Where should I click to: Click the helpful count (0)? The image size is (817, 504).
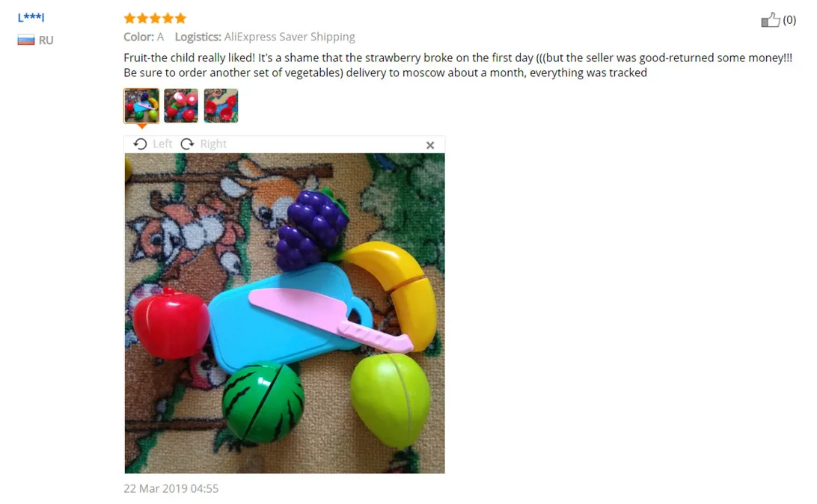[x=789, y=19]
